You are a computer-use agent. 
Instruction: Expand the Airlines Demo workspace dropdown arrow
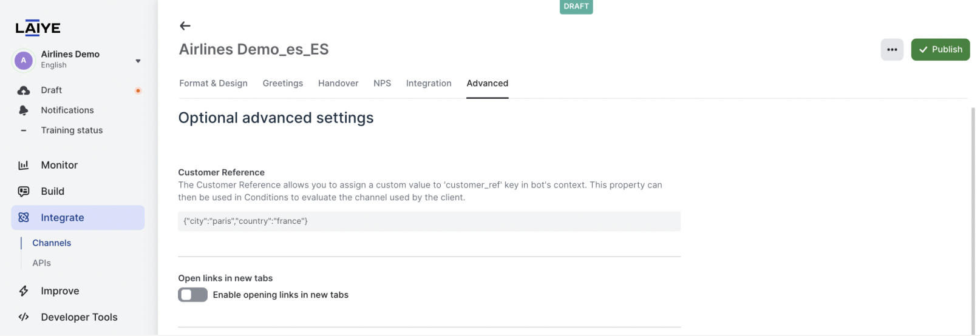pos(138,61)
